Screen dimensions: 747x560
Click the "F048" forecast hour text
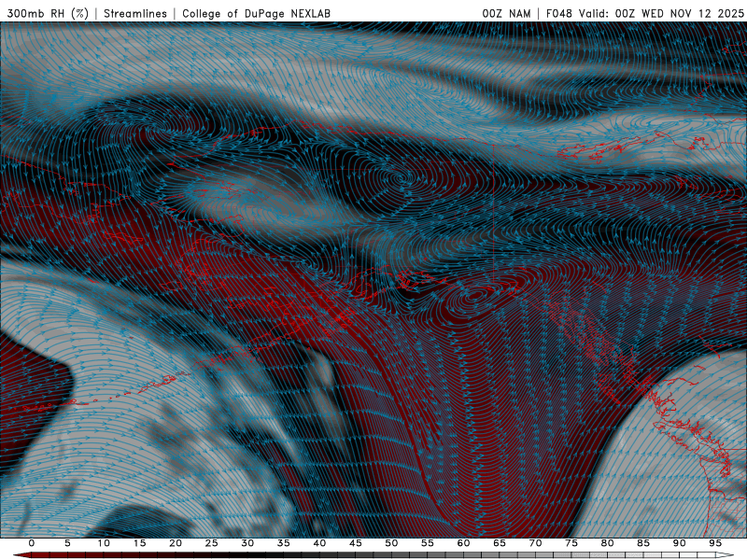coord(558,13)
